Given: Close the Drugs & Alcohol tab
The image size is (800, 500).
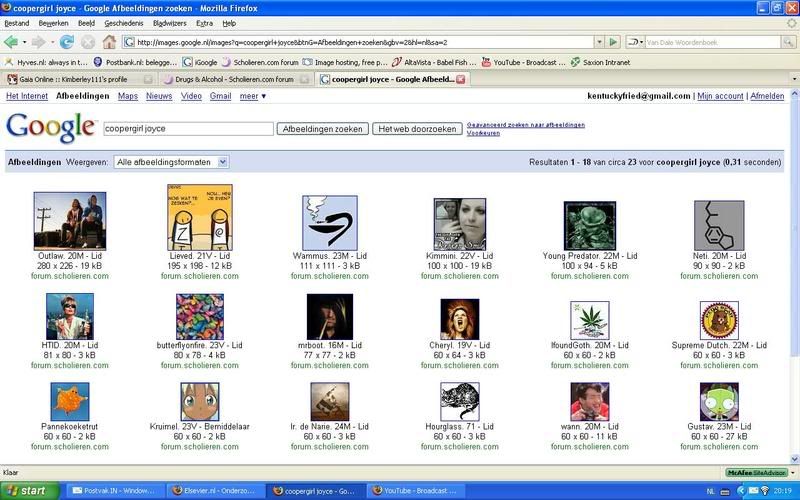Looking at the screenshot, I should pyautogui.click(x=304, y=79).
